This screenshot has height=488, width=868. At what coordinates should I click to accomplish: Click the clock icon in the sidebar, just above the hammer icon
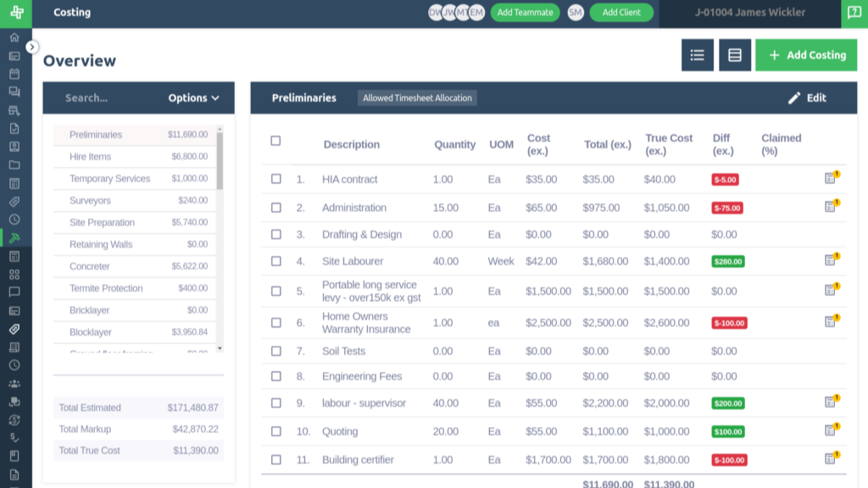[x=14, y=219]
